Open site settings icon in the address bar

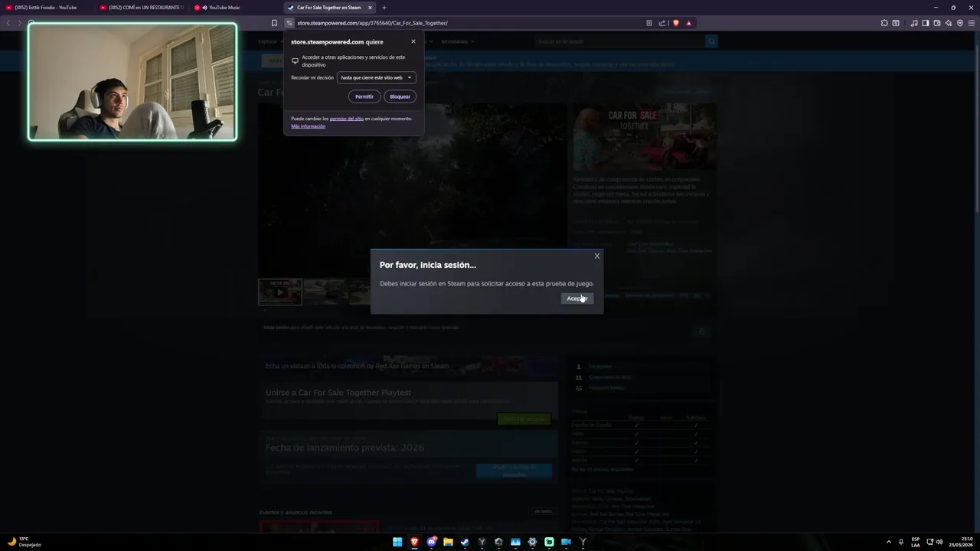290,23
